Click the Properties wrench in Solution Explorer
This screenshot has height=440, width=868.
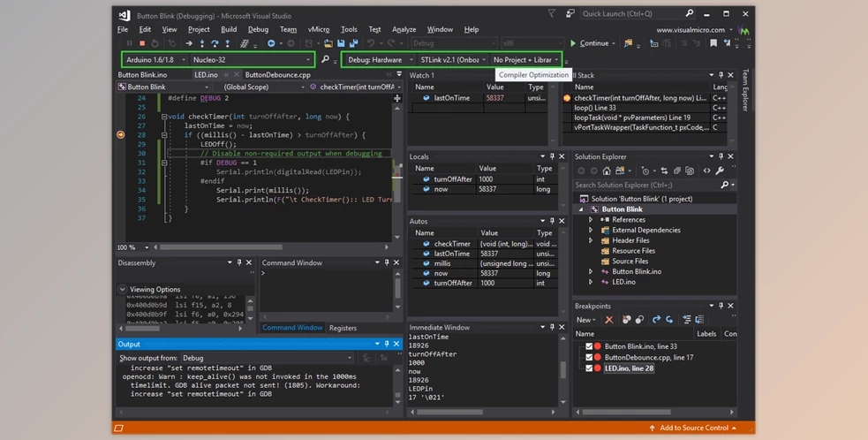pyautogui.click(x=720, y=171)
